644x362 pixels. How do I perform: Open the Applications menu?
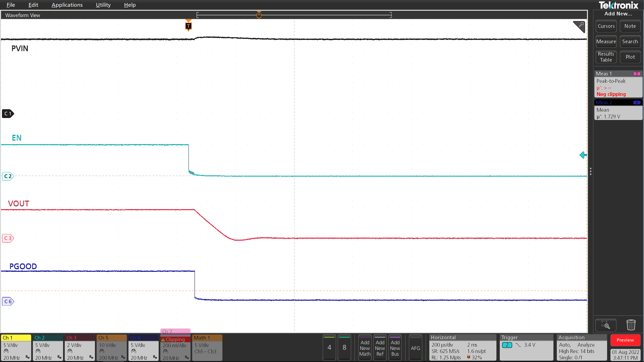(67, 5)
